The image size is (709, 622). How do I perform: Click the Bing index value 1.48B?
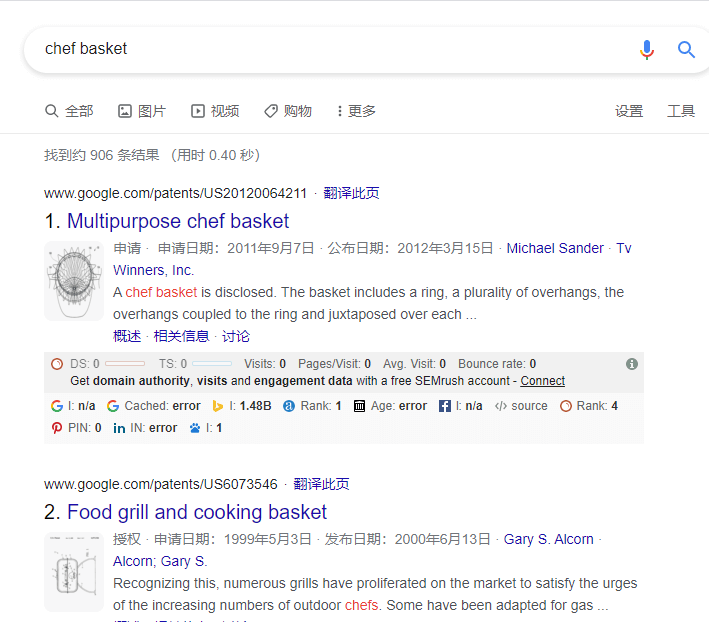(255, 406)
